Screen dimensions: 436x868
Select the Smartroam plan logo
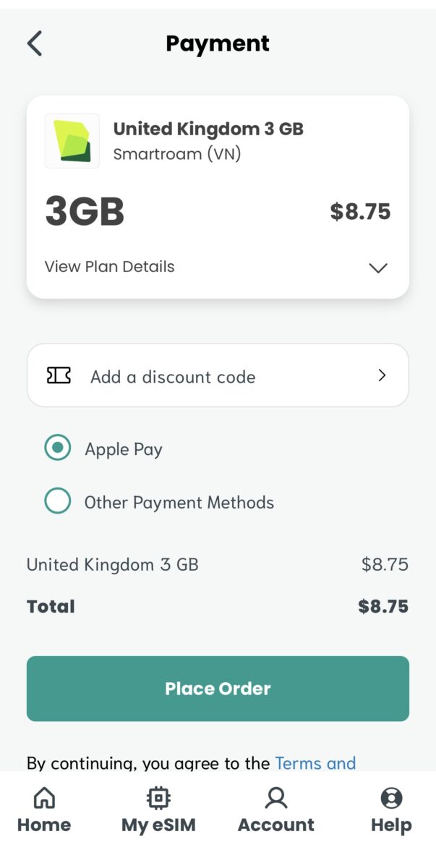(x=72, y=142)
